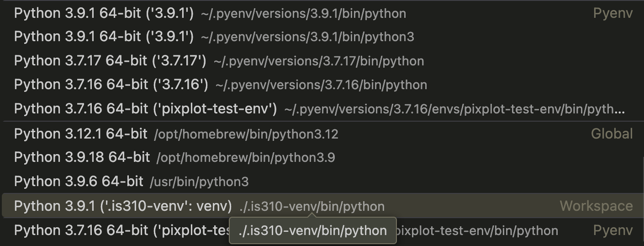This screenshot has width=644, height=246.
Task: Pick the Python 3.9.18 64-bit interpreter
Action: (x=82, y=157)
